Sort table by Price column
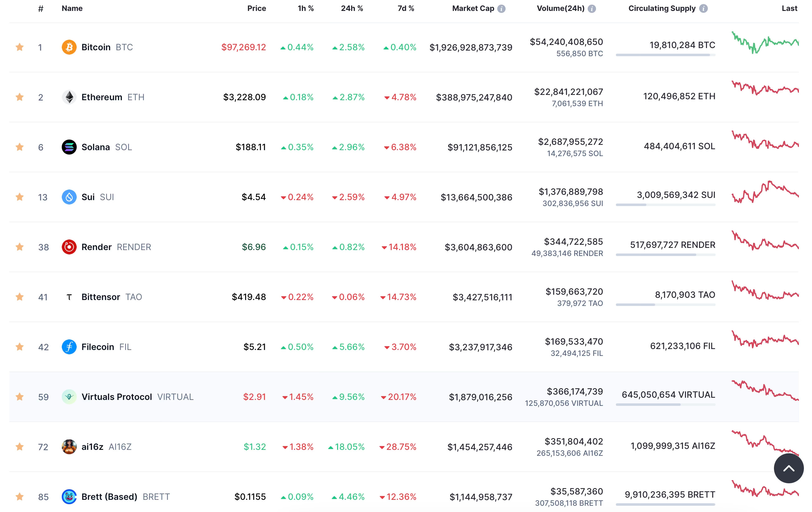The width and height of the screenshot is (812, 512). coord(256,8)
